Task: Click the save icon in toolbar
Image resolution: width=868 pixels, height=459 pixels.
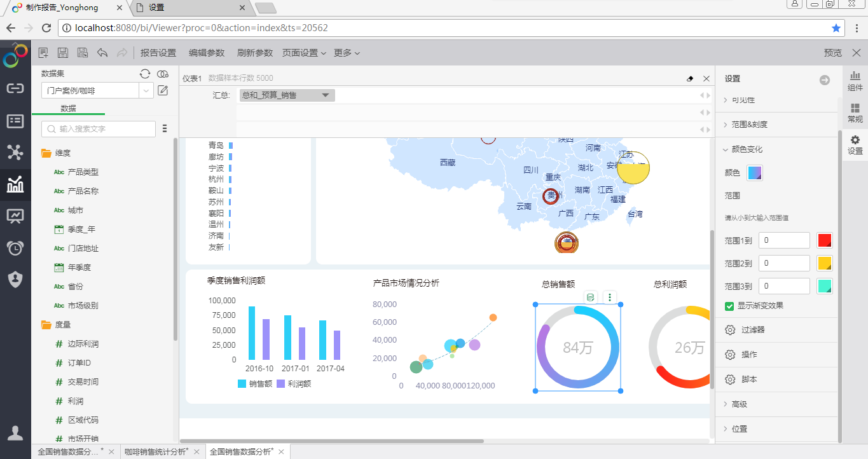Action: (63, 53)
